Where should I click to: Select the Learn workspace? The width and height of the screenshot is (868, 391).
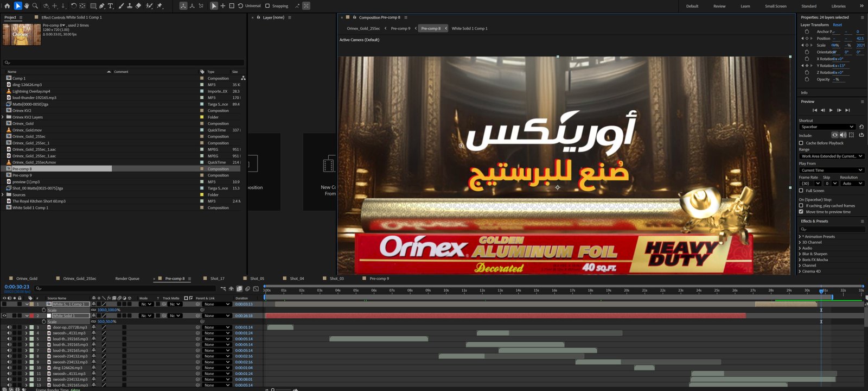(x=745, y=6)
